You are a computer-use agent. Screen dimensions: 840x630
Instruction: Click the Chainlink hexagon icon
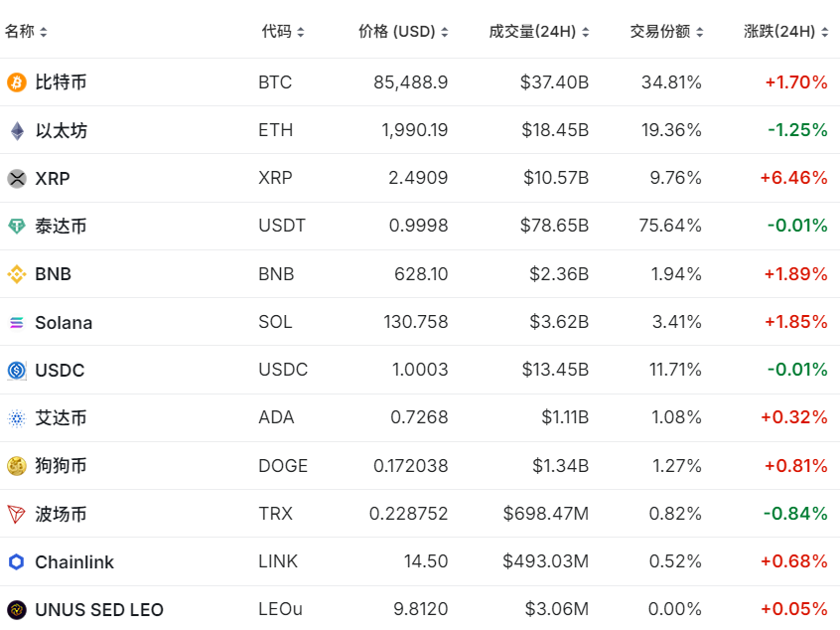coord(15,561)
